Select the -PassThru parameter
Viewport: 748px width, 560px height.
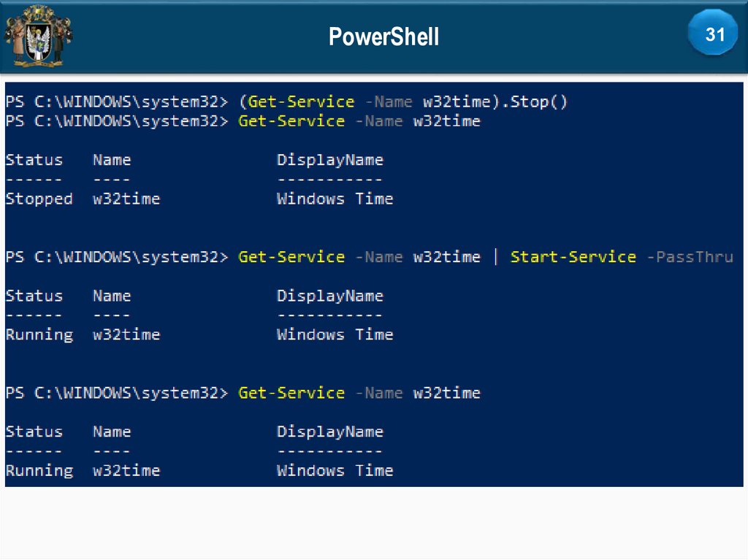[689, 257]
